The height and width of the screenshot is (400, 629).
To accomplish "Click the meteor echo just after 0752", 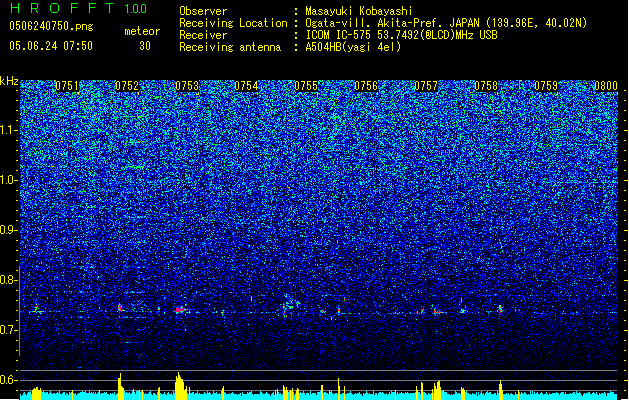I will pos(121,308).
